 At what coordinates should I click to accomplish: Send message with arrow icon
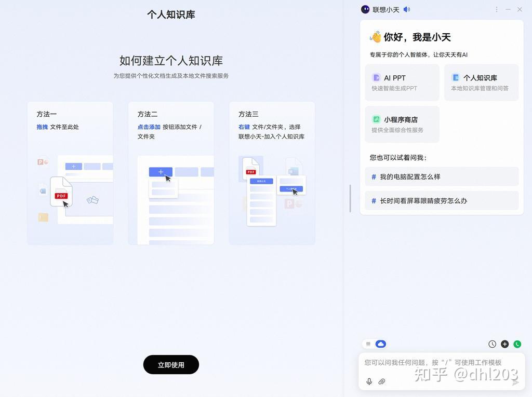pyautogui.click(x=515, y=382)
